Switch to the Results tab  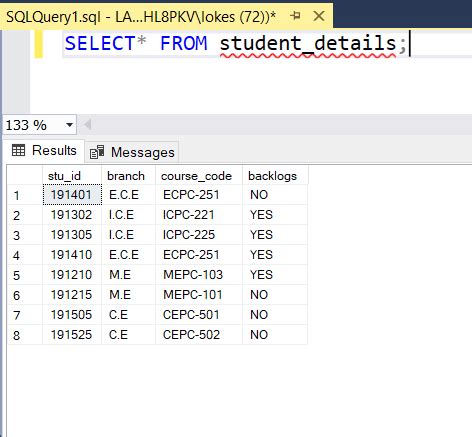coord(44,151)
